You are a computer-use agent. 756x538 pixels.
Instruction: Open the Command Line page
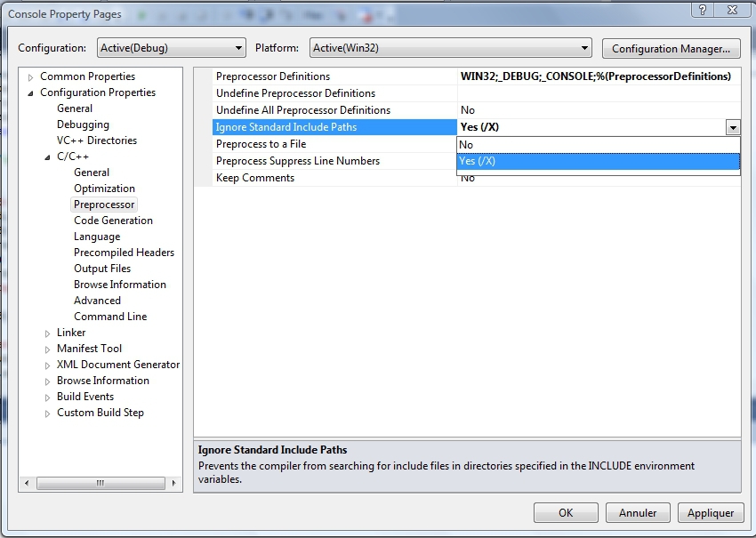click(x=110, y=317)
